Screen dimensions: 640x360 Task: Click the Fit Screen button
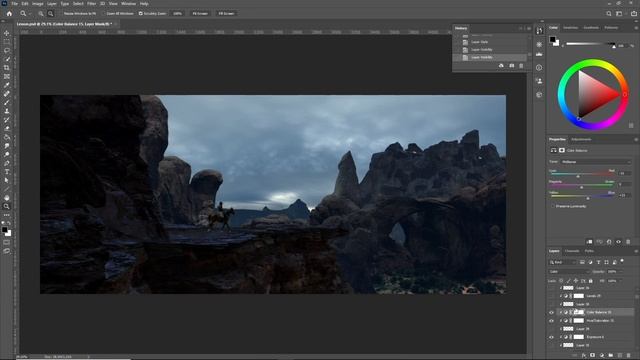(x=200, y=13)
